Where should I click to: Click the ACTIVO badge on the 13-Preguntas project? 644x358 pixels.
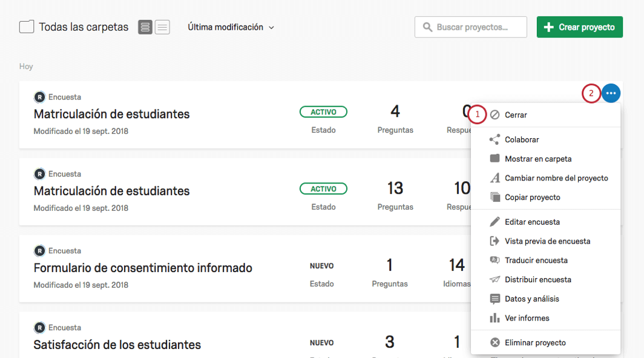point(323,188)
